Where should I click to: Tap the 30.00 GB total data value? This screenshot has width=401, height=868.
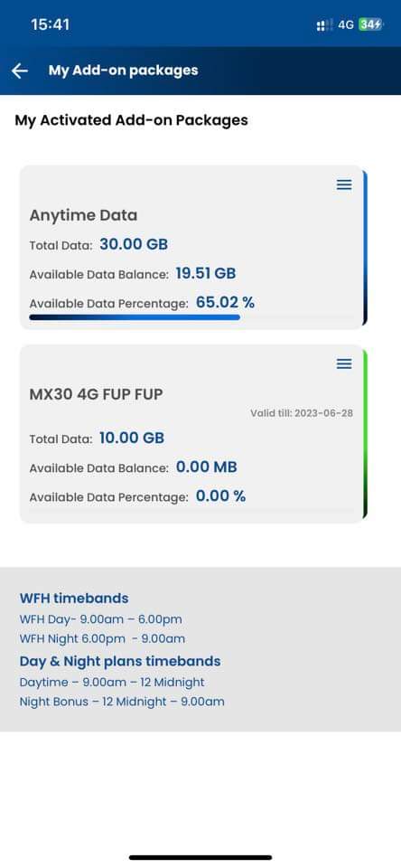coord(134,244)
